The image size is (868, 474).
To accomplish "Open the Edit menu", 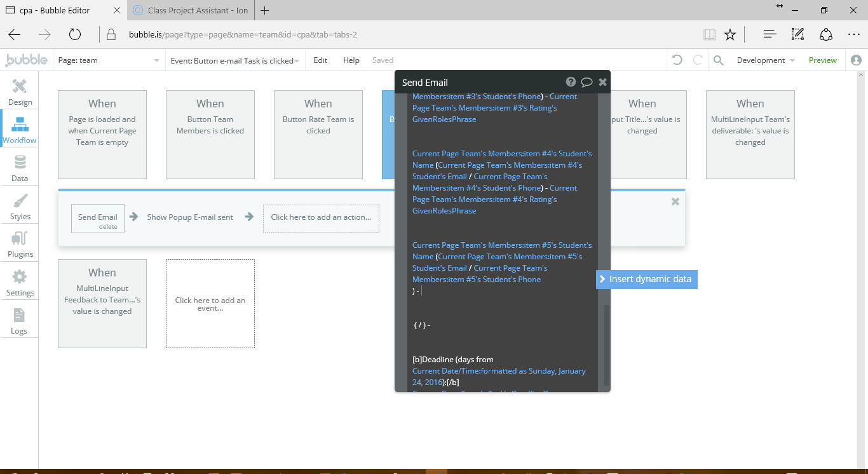I will (x=320, y=60).
